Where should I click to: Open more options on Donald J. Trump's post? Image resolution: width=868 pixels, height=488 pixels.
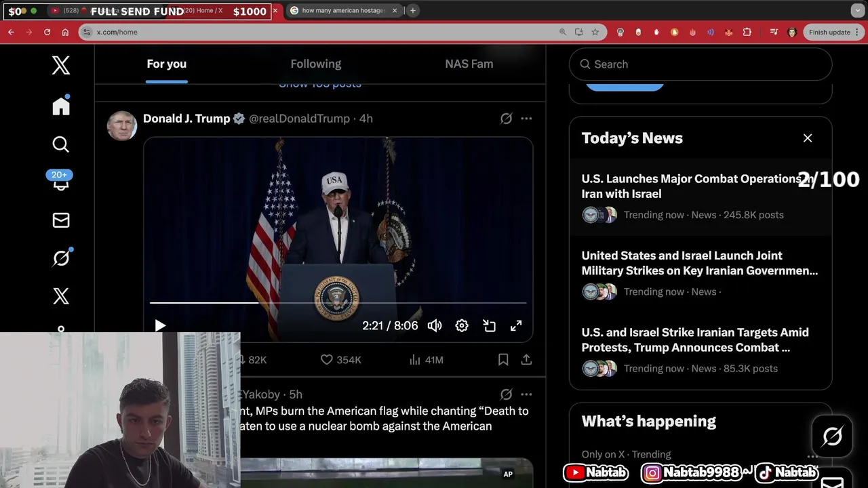(526, 119)
